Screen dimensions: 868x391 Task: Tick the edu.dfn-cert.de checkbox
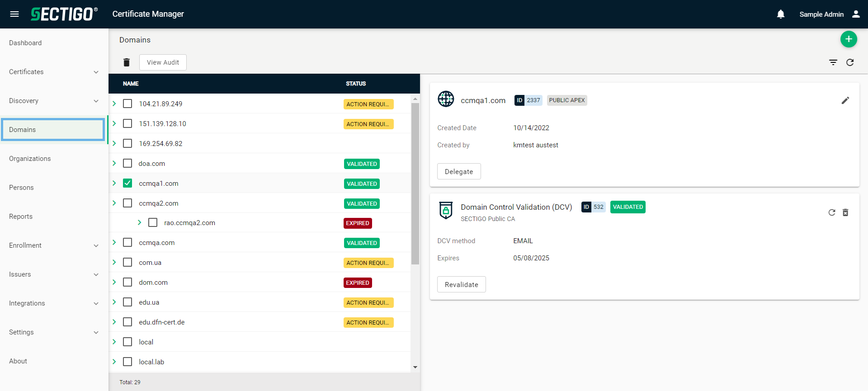pos(127,322)
